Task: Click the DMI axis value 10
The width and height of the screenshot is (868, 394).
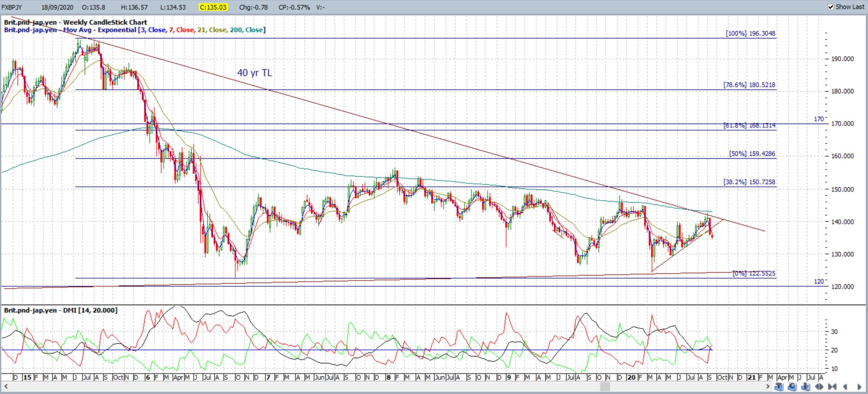Action: click(x=834, y=369)
